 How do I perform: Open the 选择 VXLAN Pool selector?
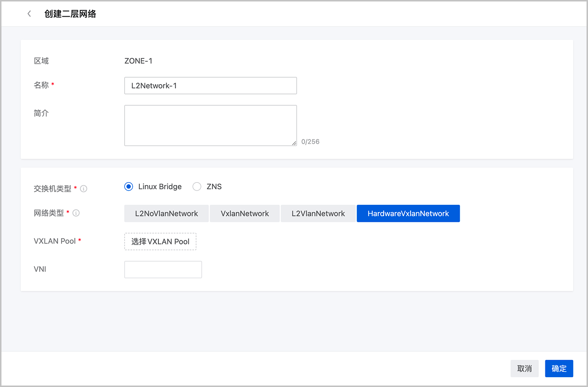pos(160,242)
